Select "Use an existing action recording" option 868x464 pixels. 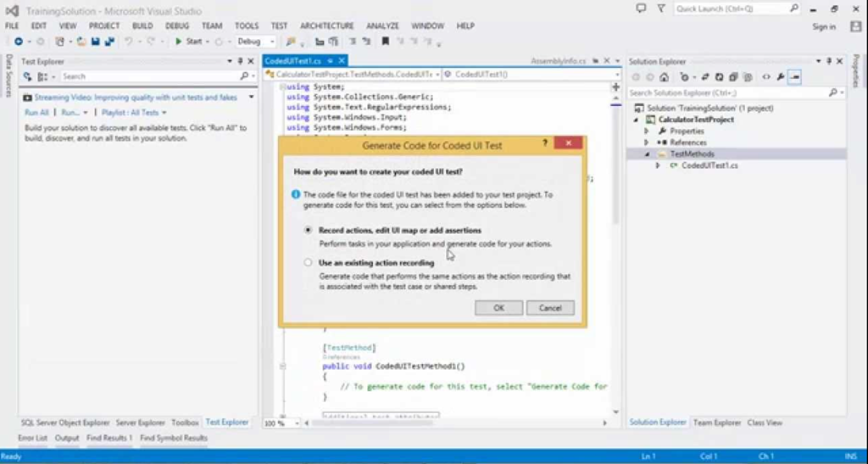309,263
